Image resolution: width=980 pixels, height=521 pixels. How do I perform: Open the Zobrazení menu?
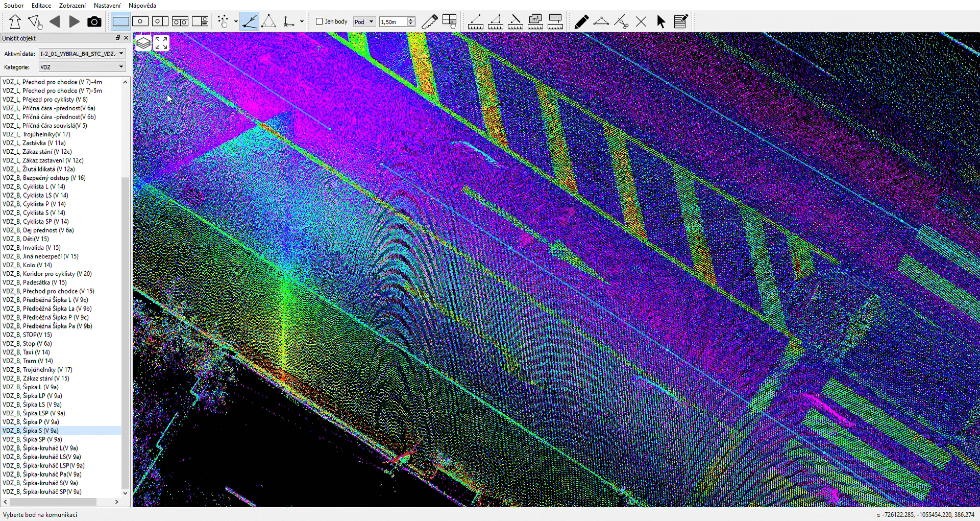click(72, 6)
